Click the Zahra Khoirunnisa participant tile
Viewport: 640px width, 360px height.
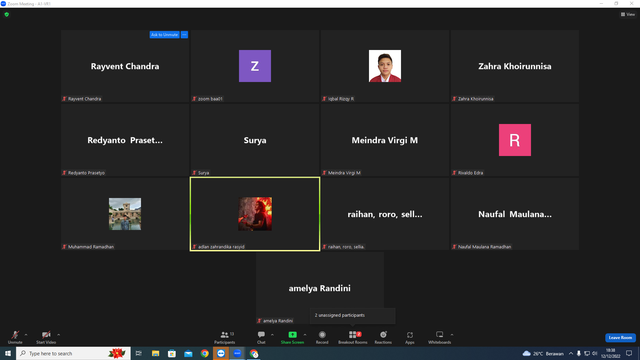515,66
